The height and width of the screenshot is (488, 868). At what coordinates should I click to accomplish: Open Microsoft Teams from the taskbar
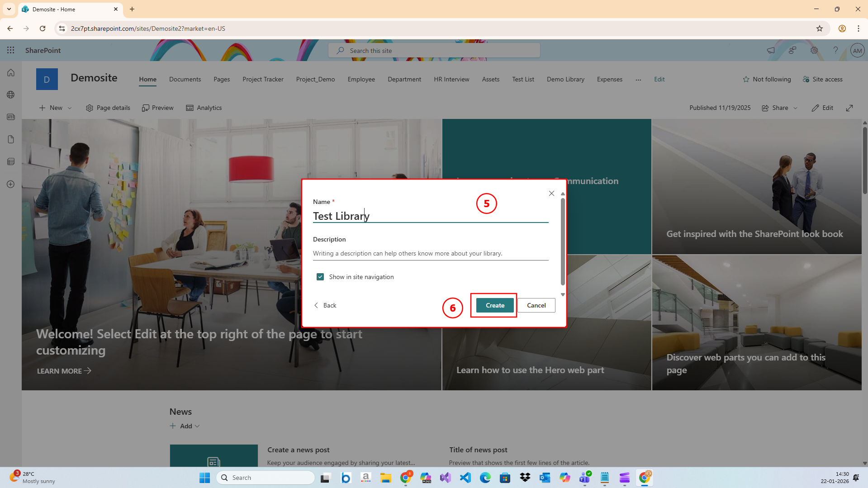pyautogui.click(x=585, y=478)
